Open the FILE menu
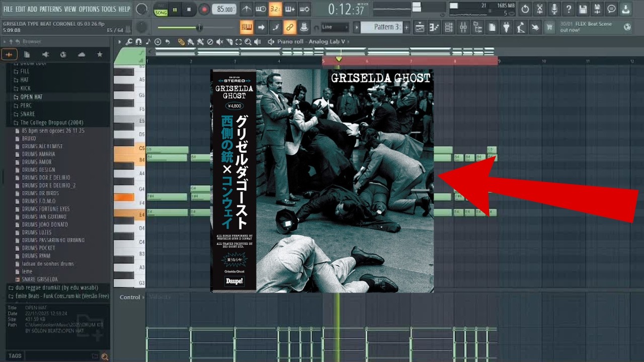The image size is (644, 362). (8, 9)
